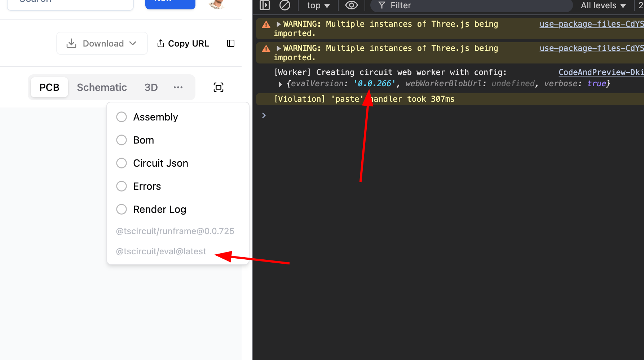644x360 pixels.
Task: Click second Three.js warning triangle icon
Action: coord(266,49)
